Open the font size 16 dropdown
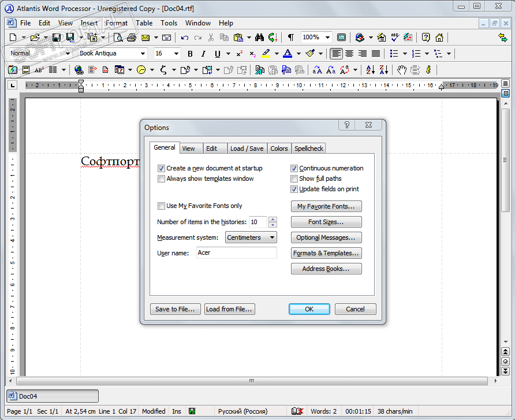This screenshot has height=420, width=515. point(176,54)
